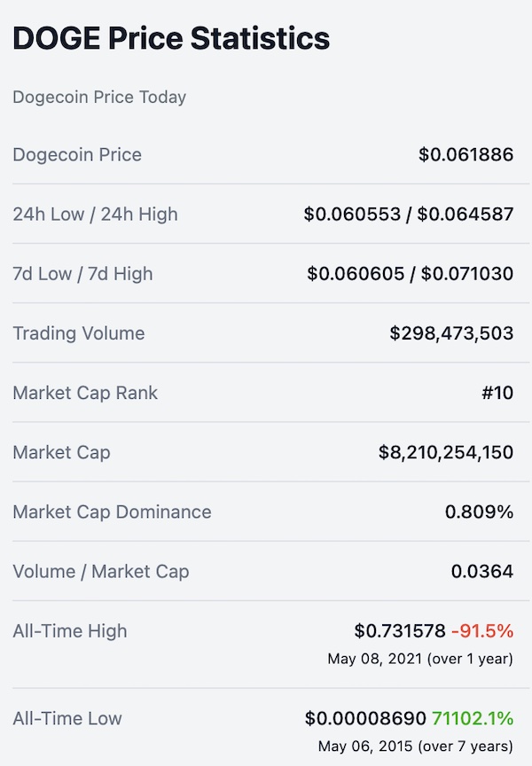Select the Dogecoin Price Today subheading
Image resolution: width=532 pixels, height=766 pixels.
99,98
